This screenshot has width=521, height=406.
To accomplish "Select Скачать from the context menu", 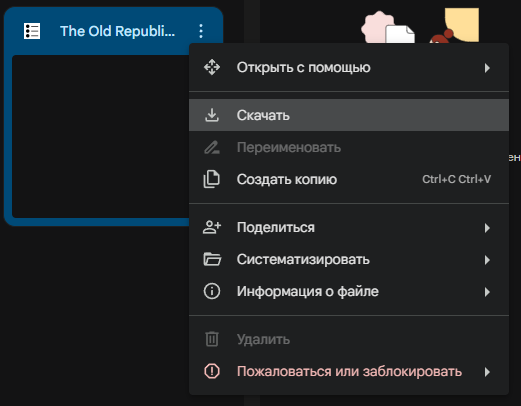I will tap(349, 115).
